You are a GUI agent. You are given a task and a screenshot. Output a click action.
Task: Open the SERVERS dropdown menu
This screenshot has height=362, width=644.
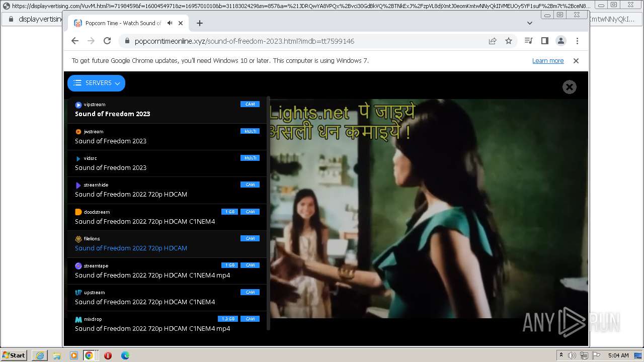96,83
